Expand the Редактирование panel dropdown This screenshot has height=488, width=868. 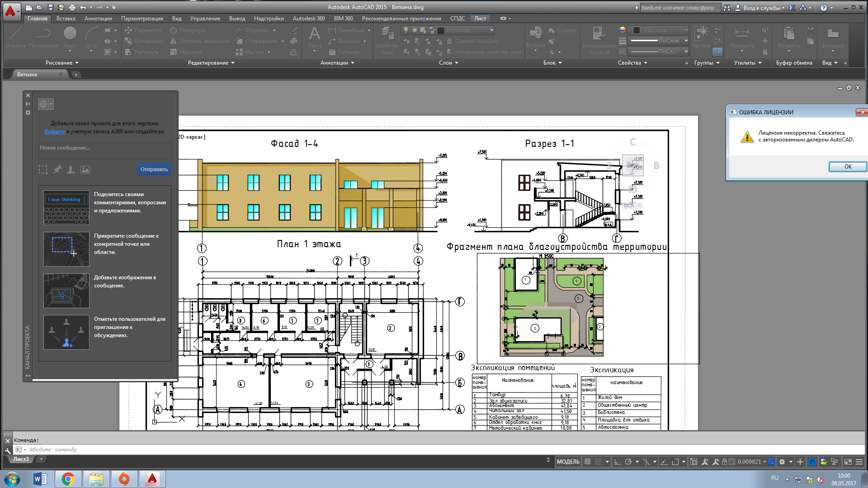point(211,63)
